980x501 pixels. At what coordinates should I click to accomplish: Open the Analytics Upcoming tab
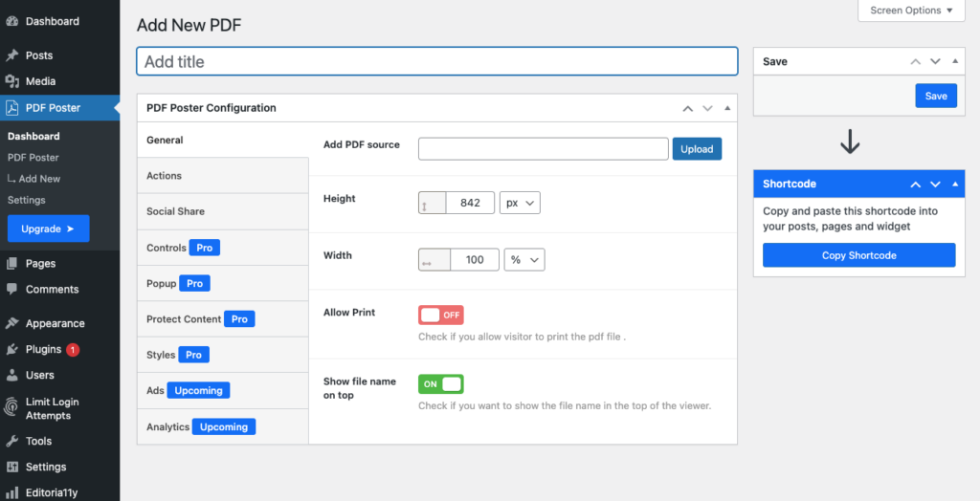coord(223,426)
